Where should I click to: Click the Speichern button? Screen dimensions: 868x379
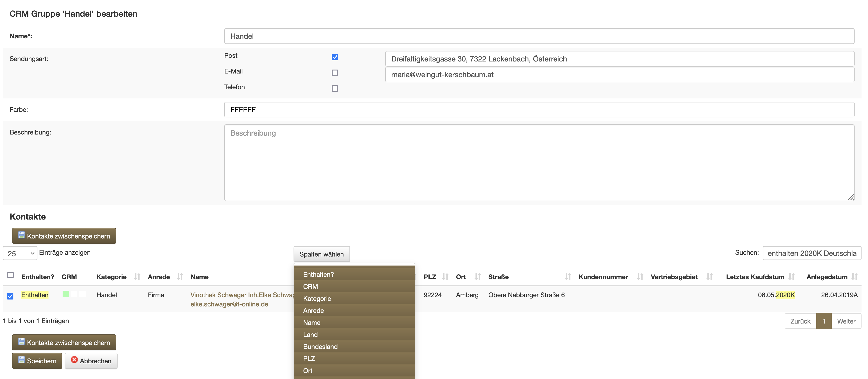(37, 361)
